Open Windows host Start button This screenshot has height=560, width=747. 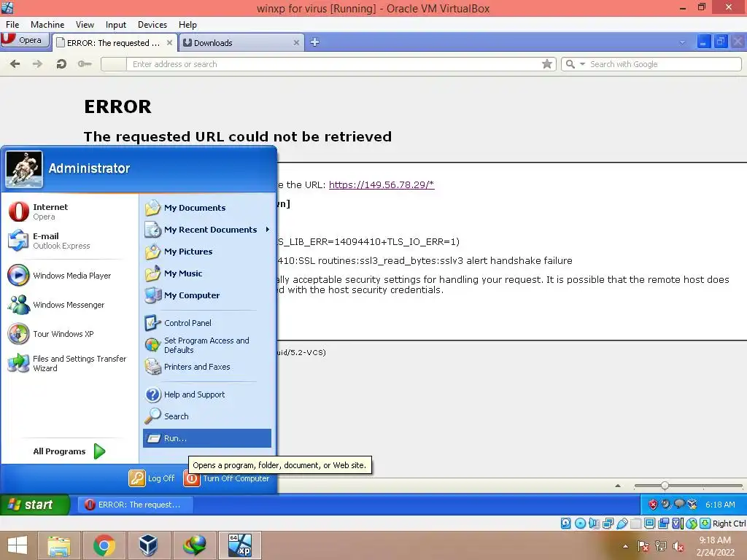pyautogui.click(x=18, y=545)
